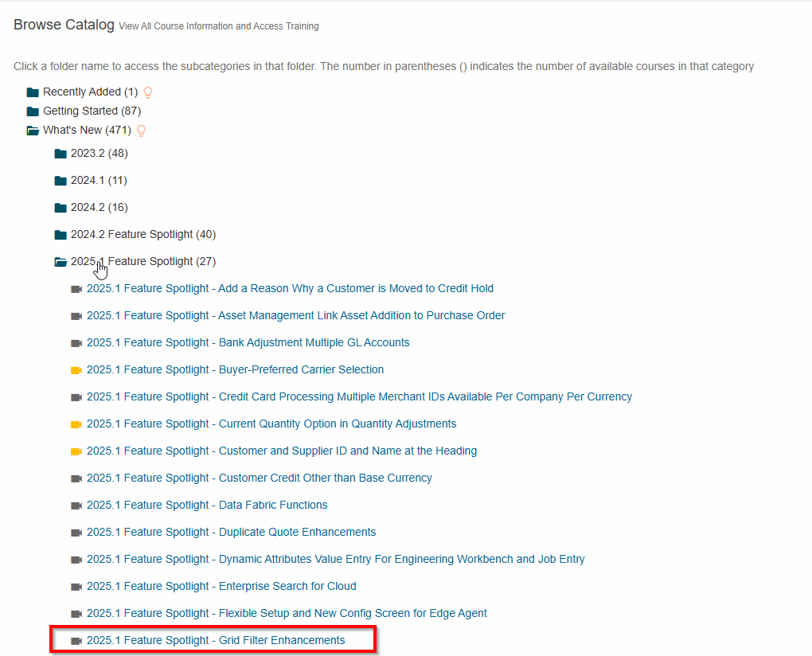Click yellow video icon for Buyer-Preferred Carrier Selection
812x656 pixels.
tap(76, 370)
